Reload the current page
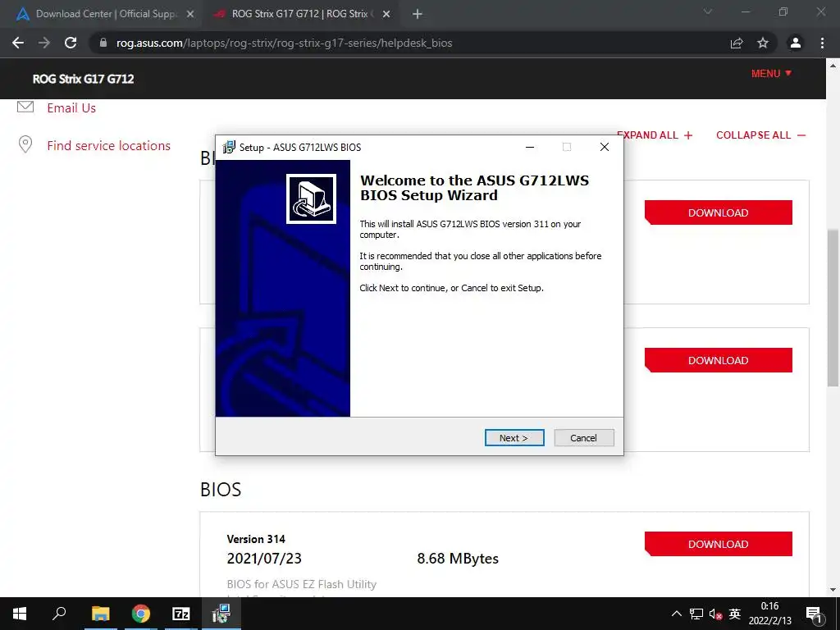Image resolution: width=840 pixels, height=630 pixels. [x=71, y=43]
